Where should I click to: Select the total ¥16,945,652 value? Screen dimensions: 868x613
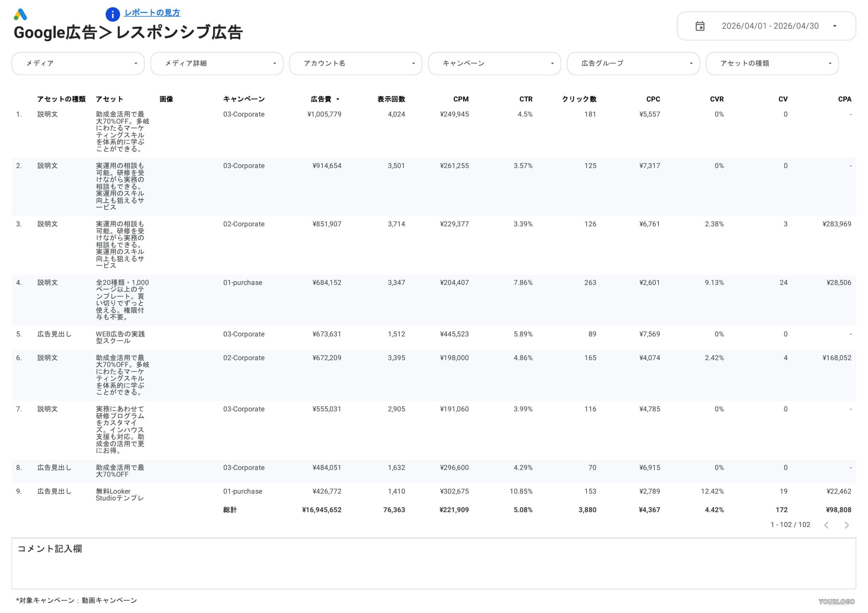point(322,510)
